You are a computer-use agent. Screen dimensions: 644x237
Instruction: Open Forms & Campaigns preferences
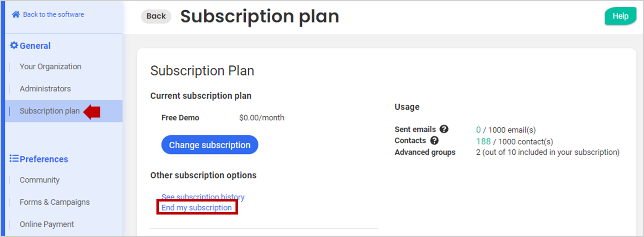(55, 202)
